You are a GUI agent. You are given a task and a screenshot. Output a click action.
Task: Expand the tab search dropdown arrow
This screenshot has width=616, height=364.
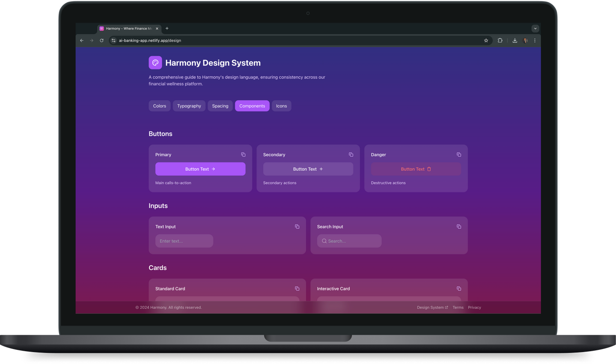click(x=535, y=29)
